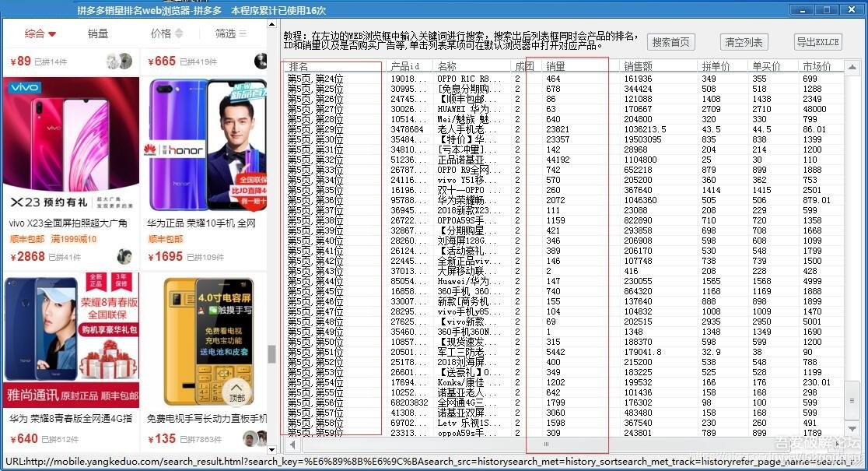This screenshot has height=471, width=868.
Task: Maximize the application window
Action: point(827,9)
